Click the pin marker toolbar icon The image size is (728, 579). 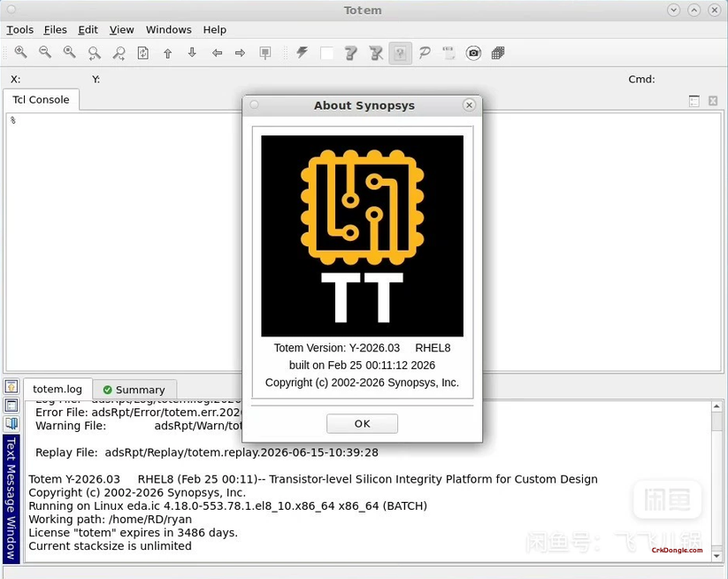265,53
